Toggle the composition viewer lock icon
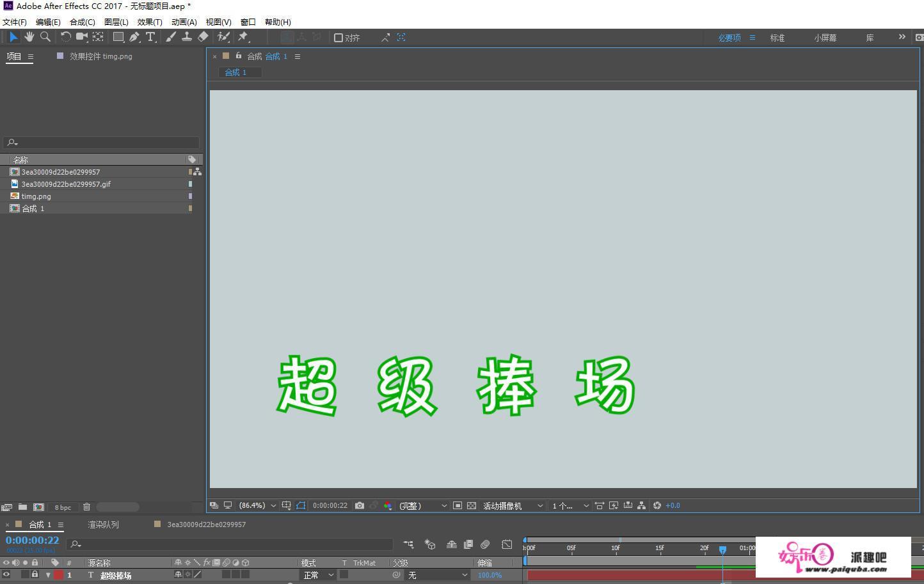 click(x=239, y=56)
